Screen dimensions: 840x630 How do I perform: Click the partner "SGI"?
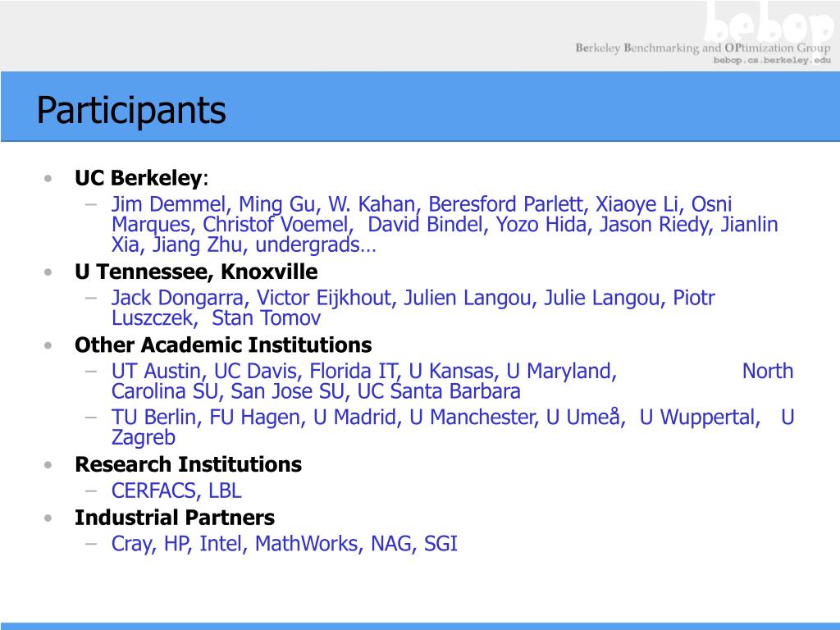pyautogui.click(x=441, y=544)
